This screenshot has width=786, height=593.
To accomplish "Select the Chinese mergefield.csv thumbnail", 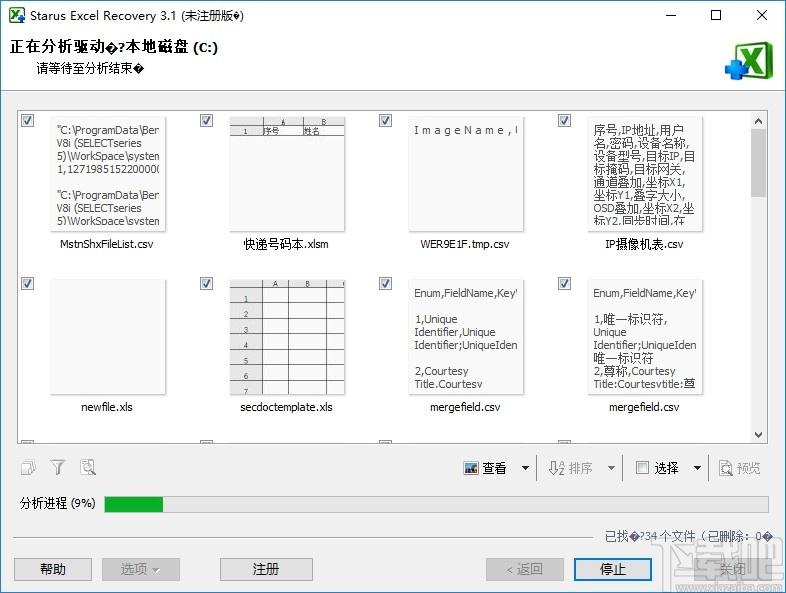I will click(x=645, y=337).
